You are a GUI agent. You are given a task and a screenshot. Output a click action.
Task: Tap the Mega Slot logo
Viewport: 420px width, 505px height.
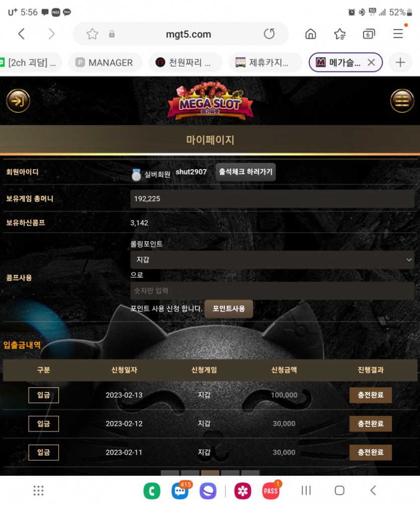coord(210,101)
